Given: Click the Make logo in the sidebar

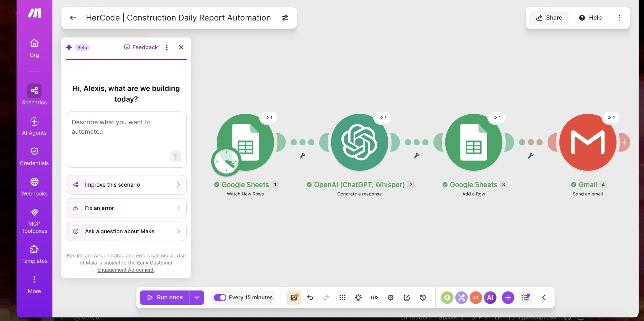Looking at the screenshot, I should click(34, 13).
